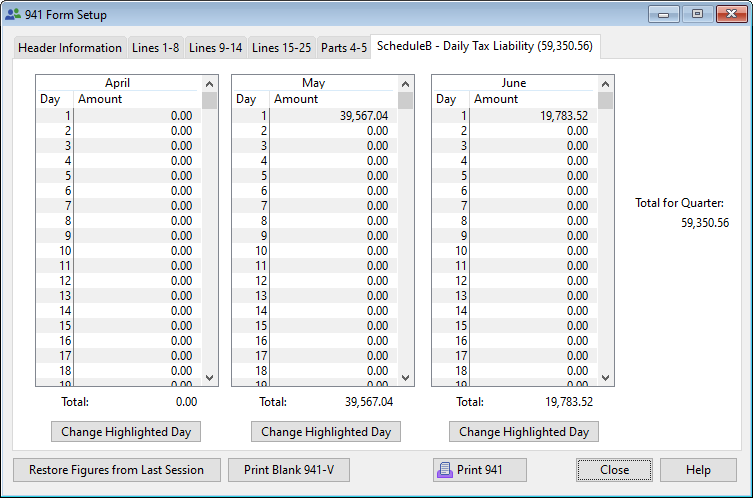Open the Lines 1-8 tab
This screenshot has height=498, width=753.
156,48
